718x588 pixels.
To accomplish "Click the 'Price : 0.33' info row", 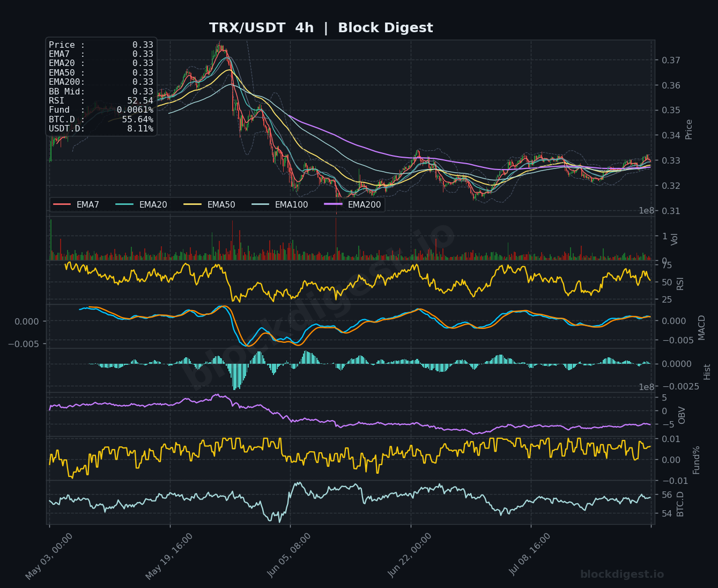I will click(x=101, y=45).
